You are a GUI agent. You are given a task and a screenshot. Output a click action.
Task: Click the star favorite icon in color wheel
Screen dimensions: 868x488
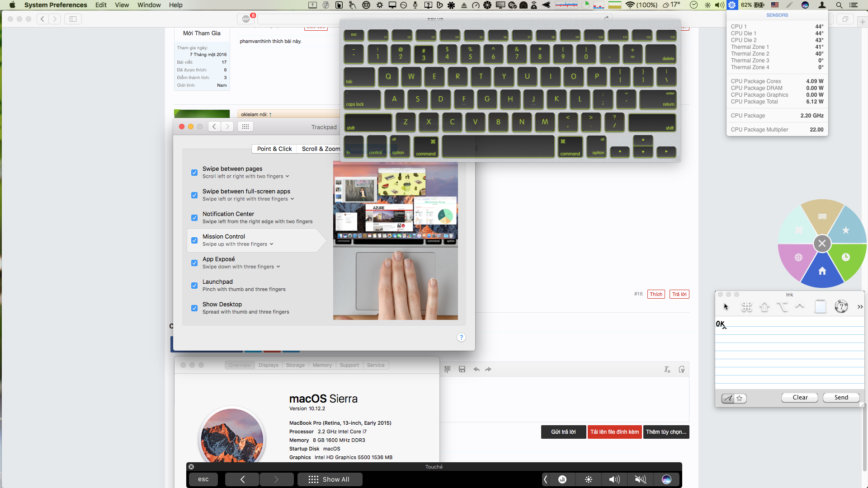pyautogui.click(x=845, y=230)
